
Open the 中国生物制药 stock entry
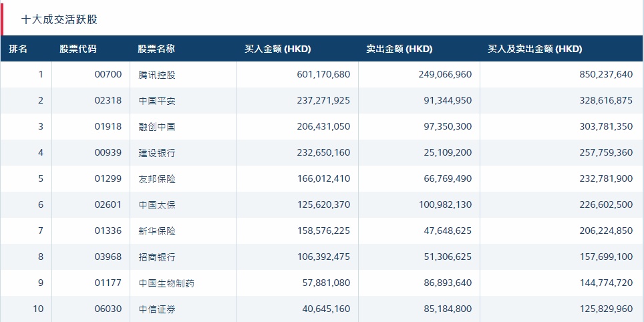coord(166,283)
